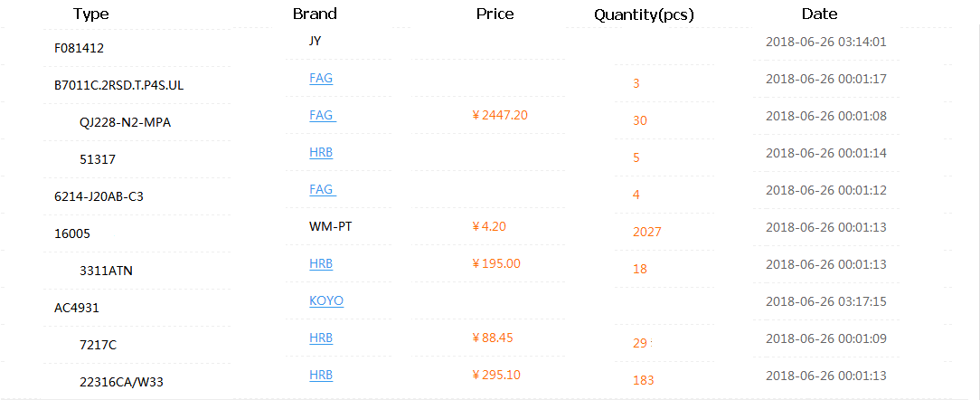Screen dimensions: 980x400
Task: Click the Type column header
Action: click(91, 14)
